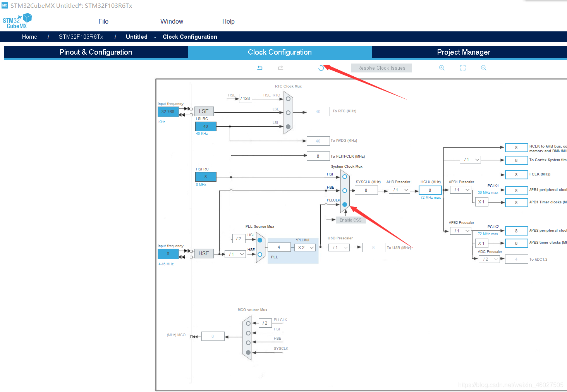Click HCLK to AHB bus value field
Image resolution: width=567 pixels, height=392 pixels.
coord(516,148)
